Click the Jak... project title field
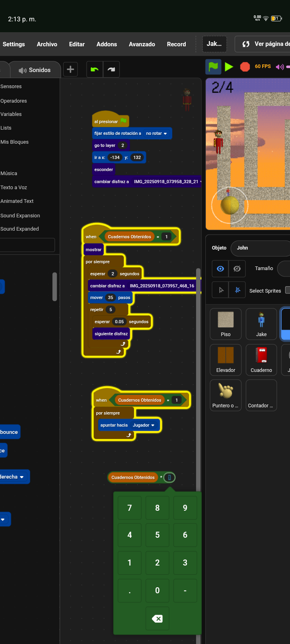This screenshot has width=290, height=644. point(214,44)
